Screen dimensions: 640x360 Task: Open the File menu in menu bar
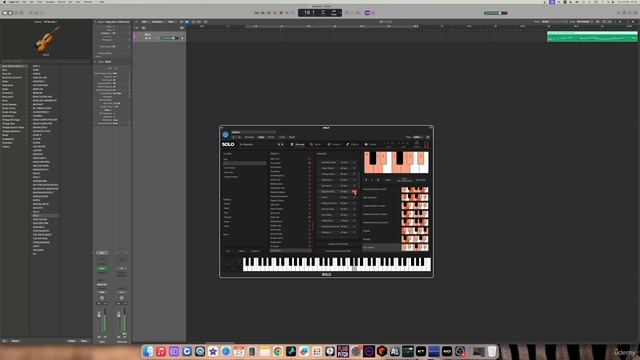pos(24,2)
